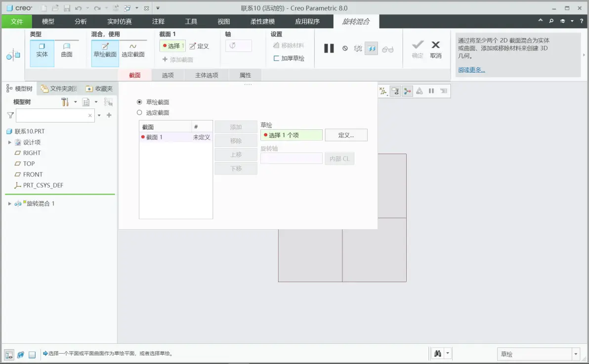Switch to the 选项 tab

point(168,75)
